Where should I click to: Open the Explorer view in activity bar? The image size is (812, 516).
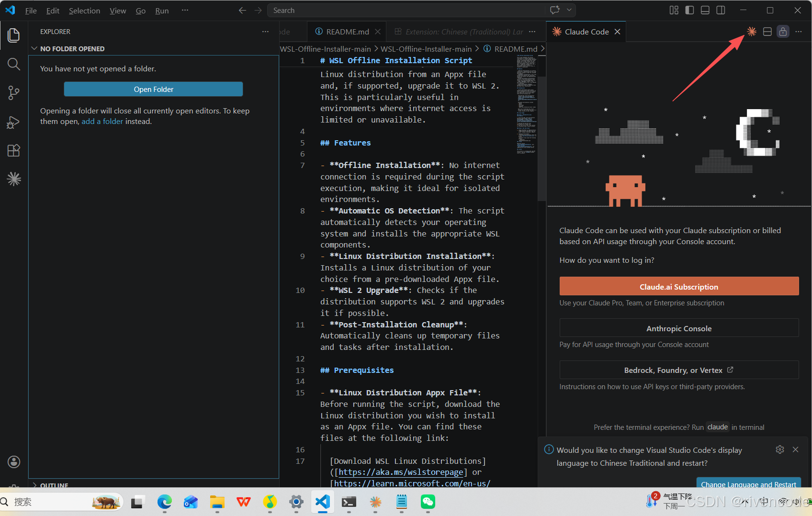pos(14,35)
